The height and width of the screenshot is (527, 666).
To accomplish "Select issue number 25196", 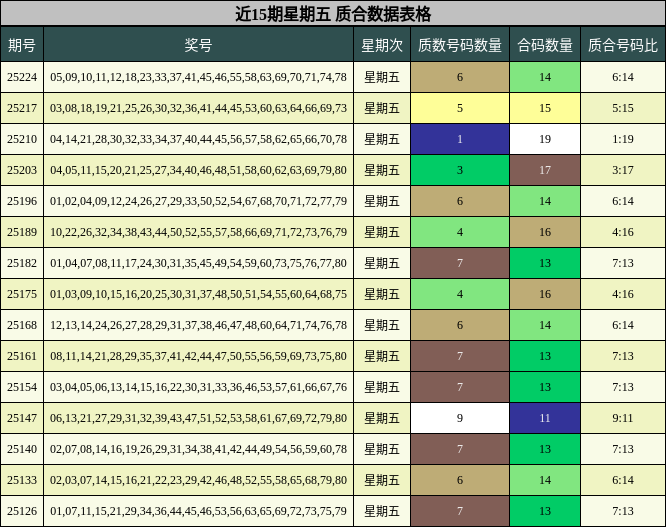I will (x=22, y=201).
